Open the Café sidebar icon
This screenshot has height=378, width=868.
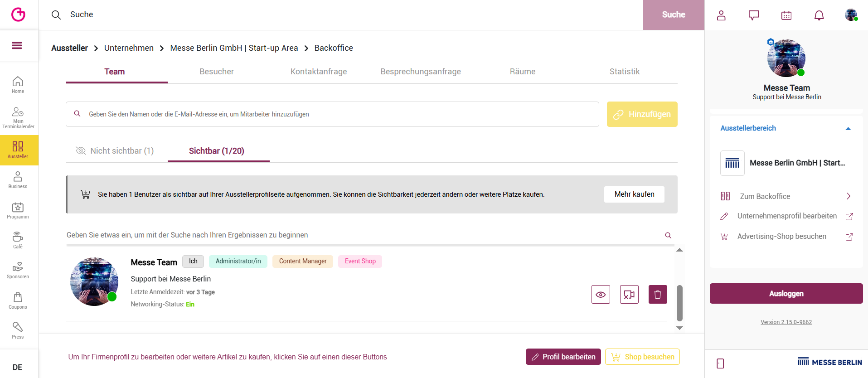[18, 240]
